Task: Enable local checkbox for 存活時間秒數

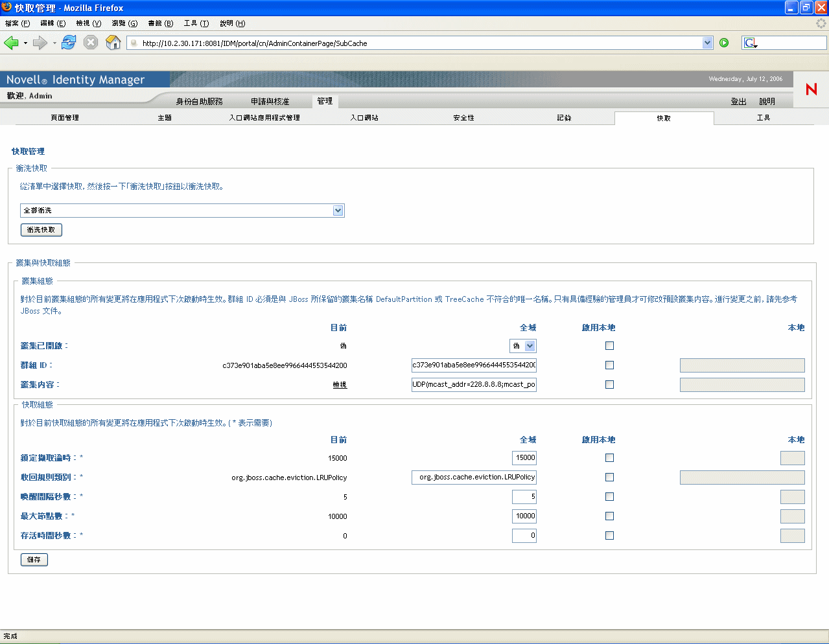Action: 609,536
